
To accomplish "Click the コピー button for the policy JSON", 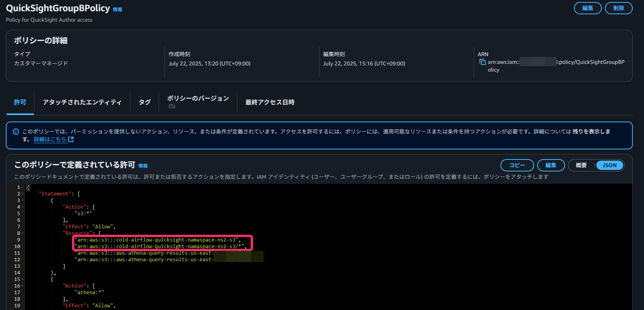I will [x=517, y=165].
